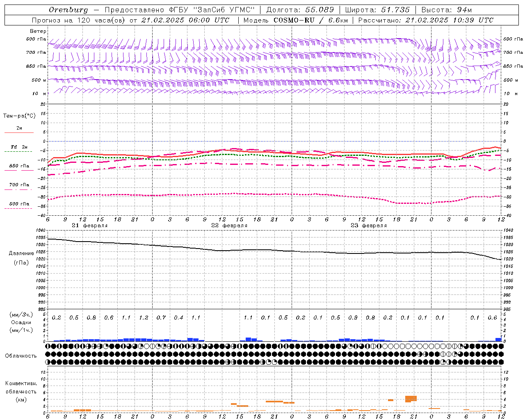Click the 0.9 precipitation amount value
The image size is (525, 420).
click(x=353, y=318)
